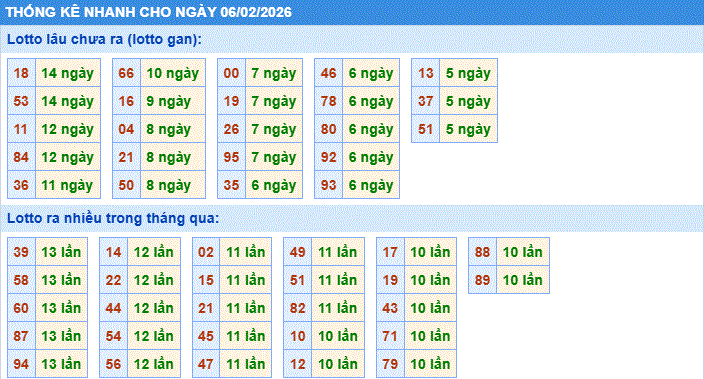The height and width of the screenshot is (379, 704).
Task: Click lotto gan number 16
Action: click(x=126, y=101)
